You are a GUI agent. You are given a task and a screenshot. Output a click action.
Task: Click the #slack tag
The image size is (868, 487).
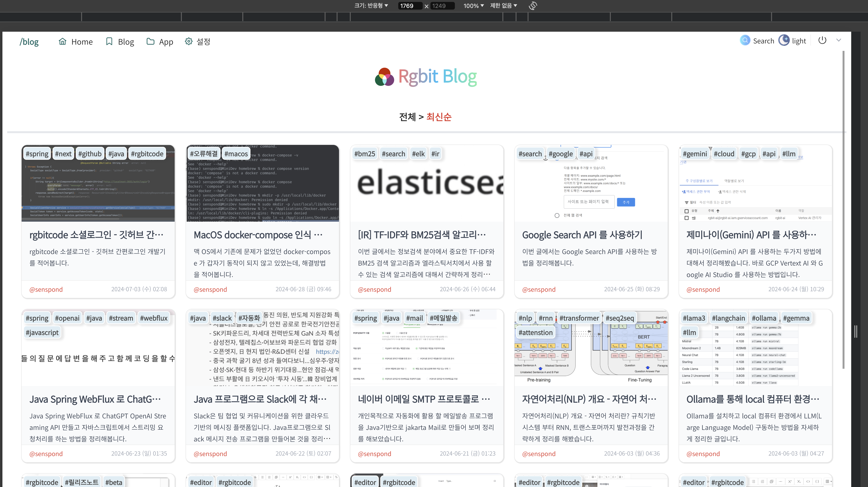point(222,318)
